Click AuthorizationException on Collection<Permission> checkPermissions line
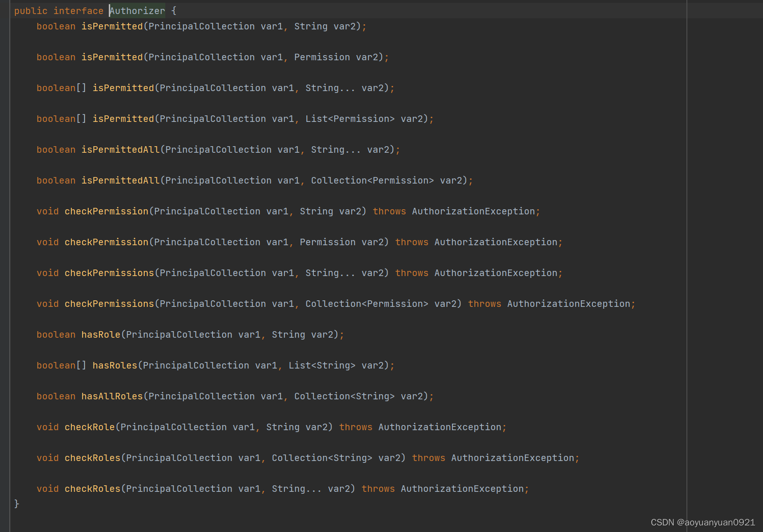The image size is (763, 532). coord(569,304)
